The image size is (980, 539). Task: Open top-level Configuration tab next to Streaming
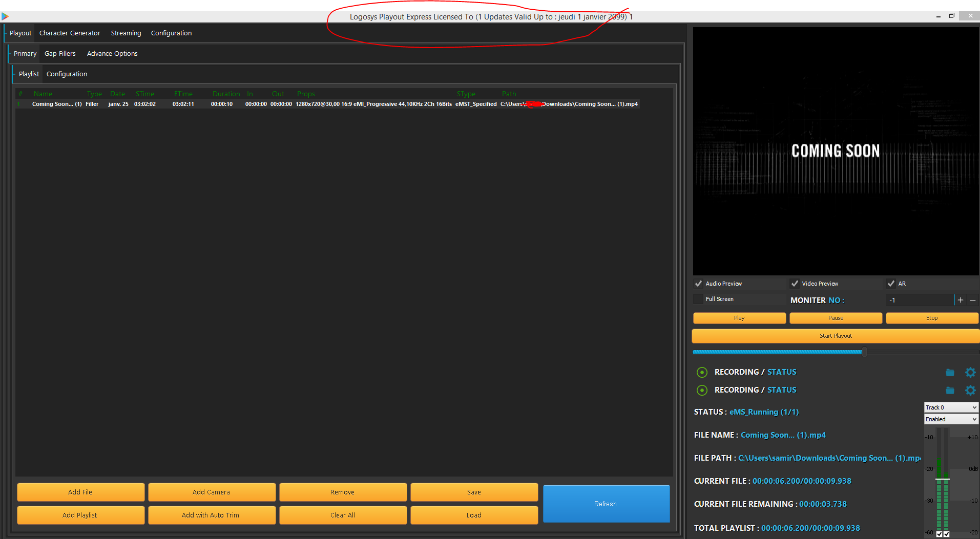171,33
